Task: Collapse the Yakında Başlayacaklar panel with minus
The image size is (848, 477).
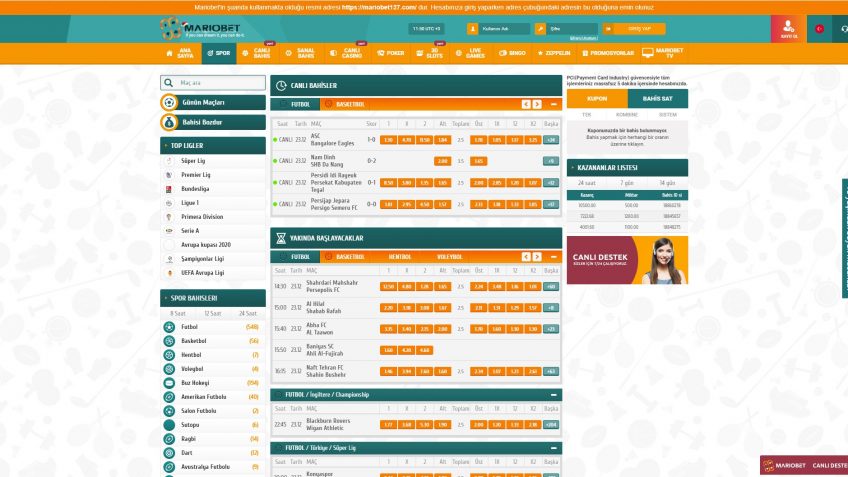Action: point(553,257)
